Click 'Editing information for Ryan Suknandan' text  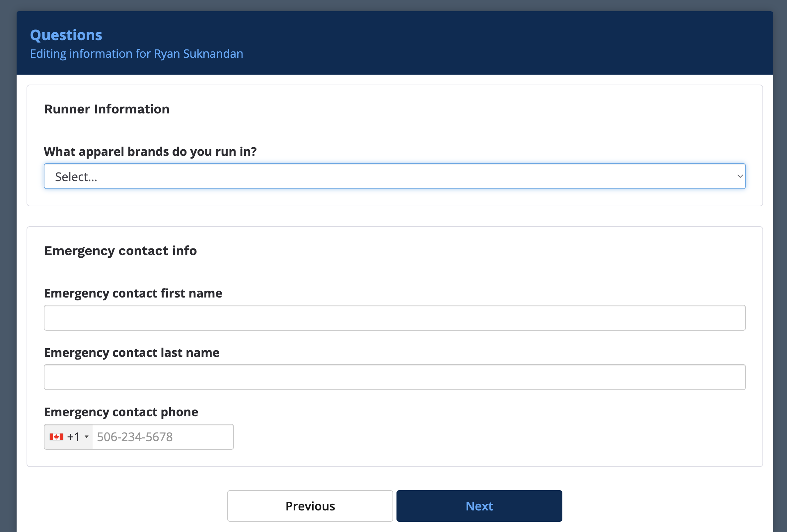pos(136,54)
